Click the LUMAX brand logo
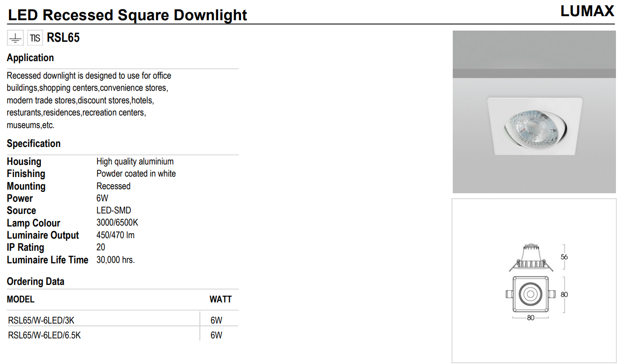This screenshot has width=620, height=364. click(587, 11)
